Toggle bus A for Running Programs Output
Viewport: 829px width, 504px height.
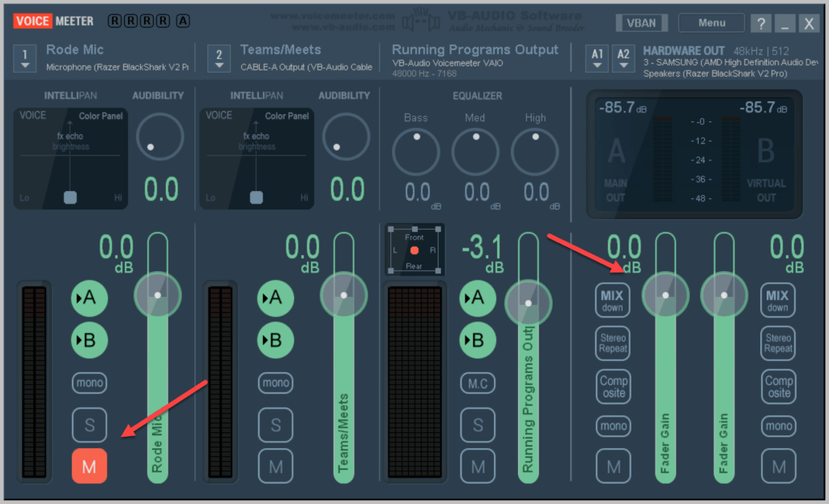tap(478, 298)
